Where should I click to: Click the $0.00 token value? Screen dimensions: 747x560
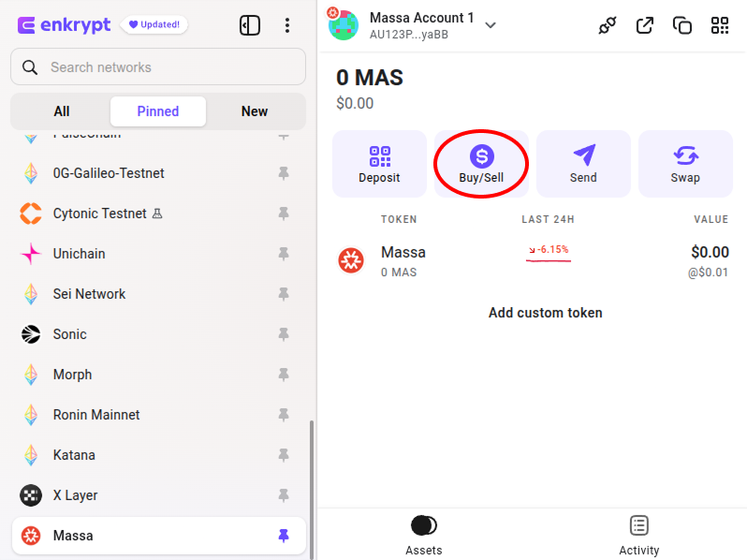point(710,252)
